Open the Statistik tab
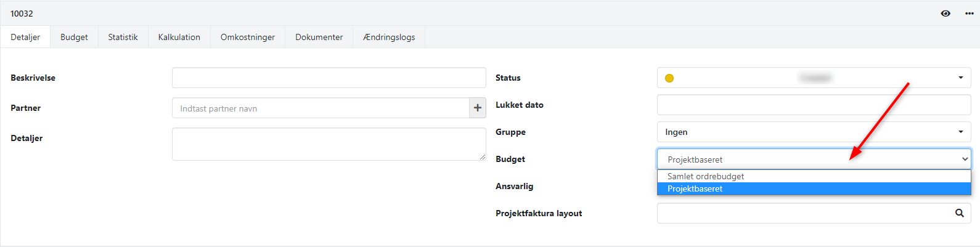Screen dimensions: 980x247 pos(123,37)
